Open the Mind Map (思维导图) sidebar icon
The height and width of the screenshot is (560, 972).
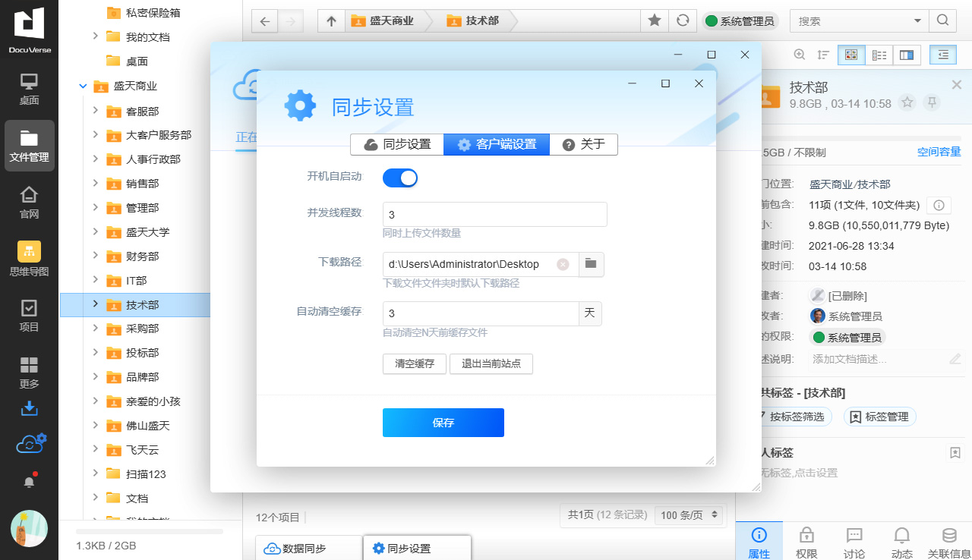[x=29, y=258]
